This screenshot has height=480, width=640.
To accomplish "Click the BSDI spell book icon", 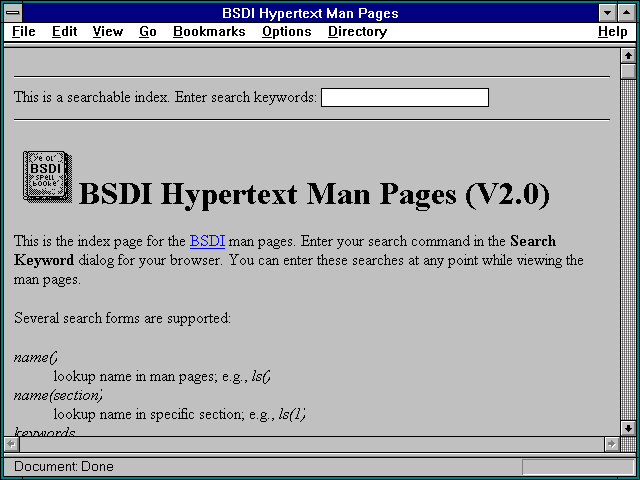I will 47,176.
